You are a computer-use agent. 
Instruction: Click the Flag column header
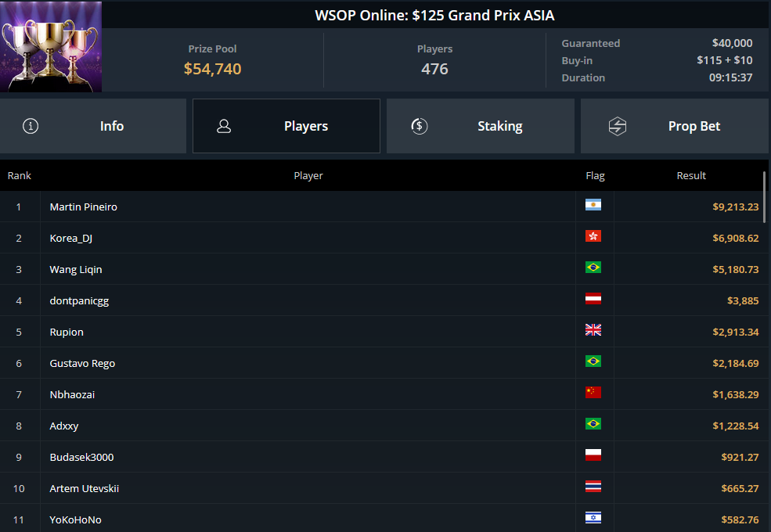(595, 175)
